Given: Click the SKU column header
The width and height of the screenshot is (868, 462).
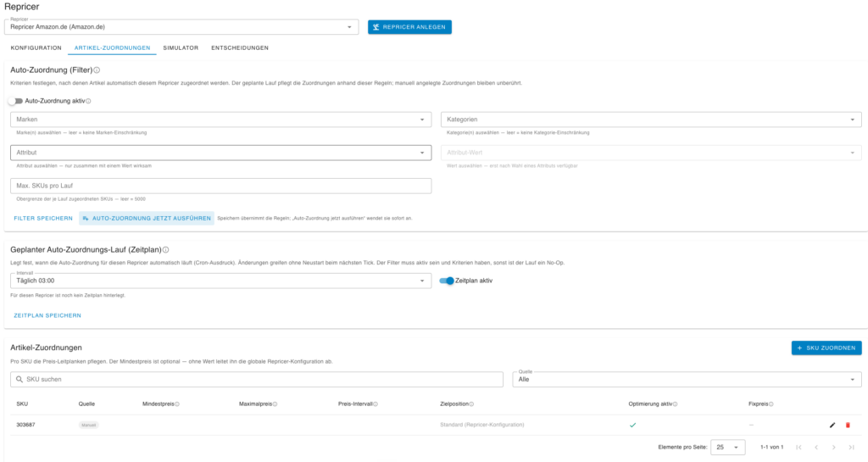Looking at the screenshot, I should click(22, 404).
